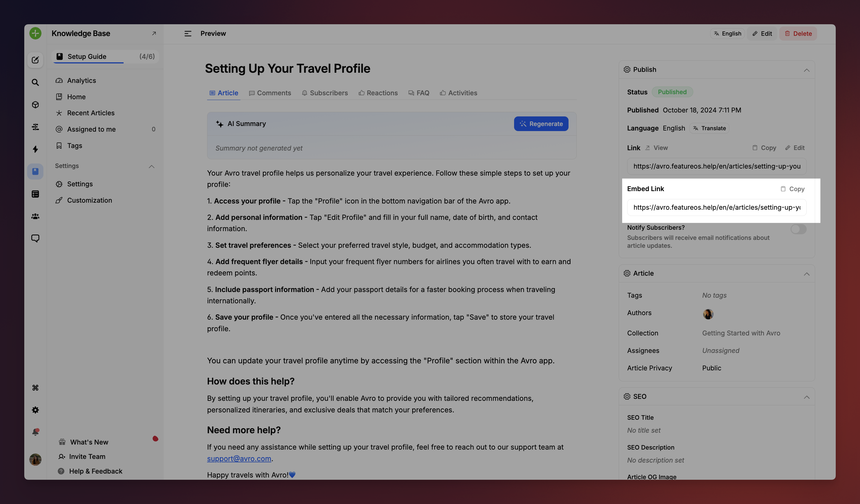
Task: Open the command shortcut icon in left rail
Action: pyautogui.click(x=35, y=388)
